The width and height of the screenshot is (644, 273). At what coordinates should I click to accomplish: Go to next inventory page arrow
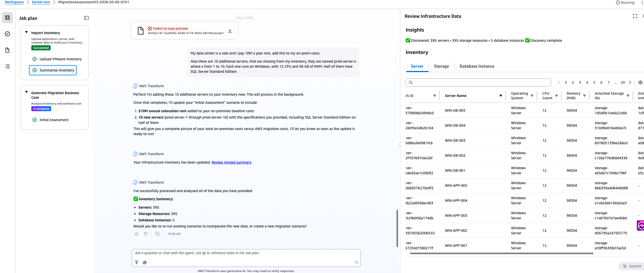[630, 82]
